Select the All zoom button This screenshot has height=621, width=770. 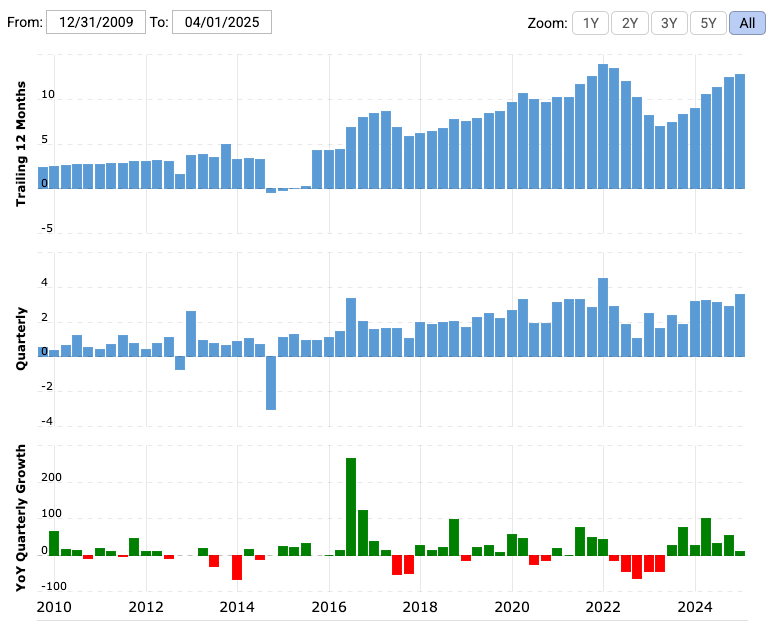coord(747,23)
